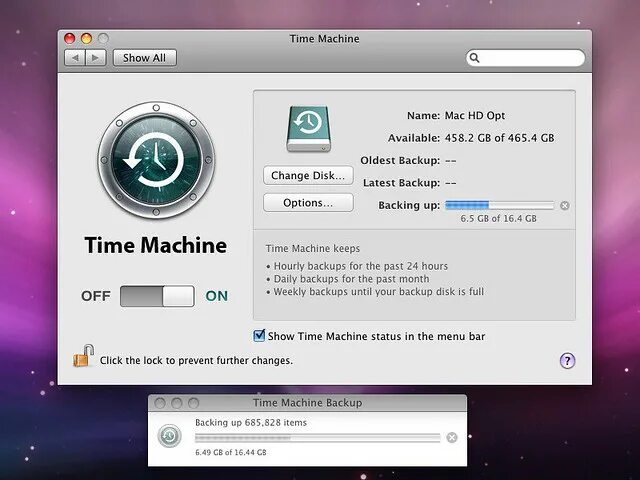640x480 pixels.
Task: Click the 'Oldest Backup:' label
Action: pyautogui.click(x=400, y=160)
